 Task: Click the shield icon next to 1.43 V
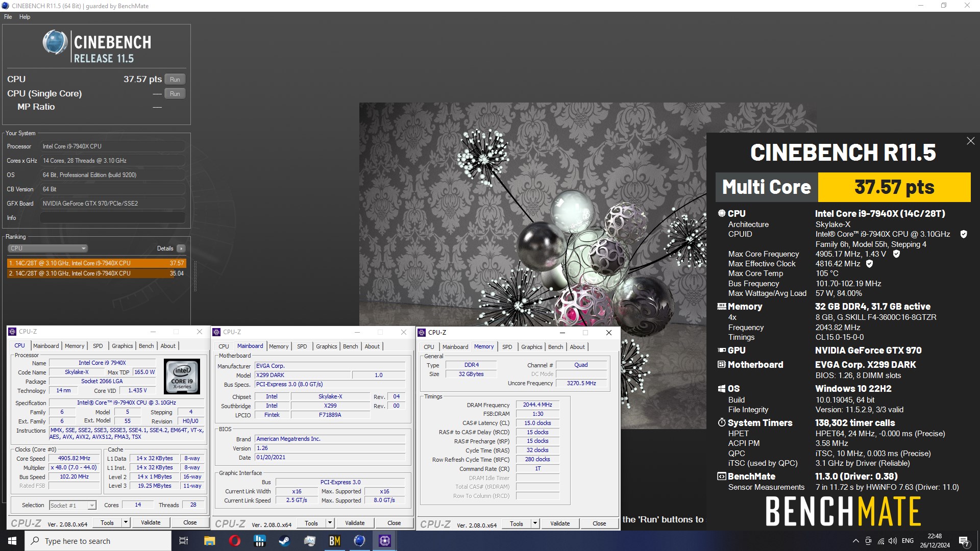pos(896,254)
